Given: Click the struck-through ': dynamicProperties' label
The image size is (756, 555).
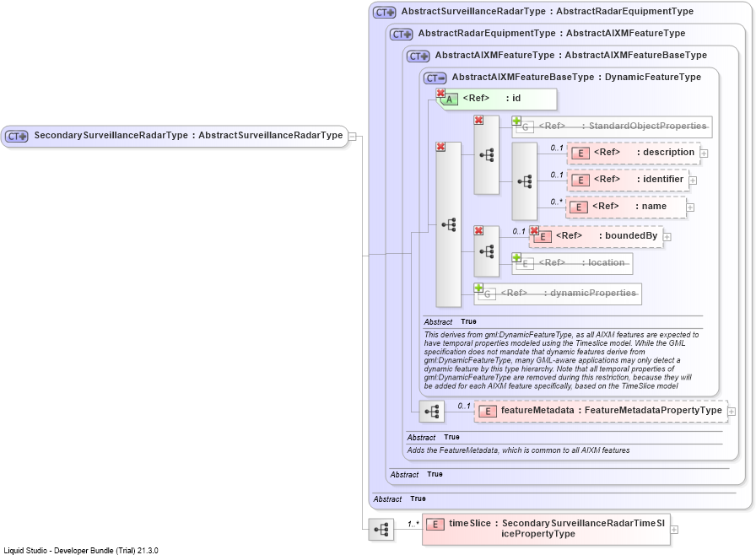Looking at the screenshot, I should click(x=590, y=293).
